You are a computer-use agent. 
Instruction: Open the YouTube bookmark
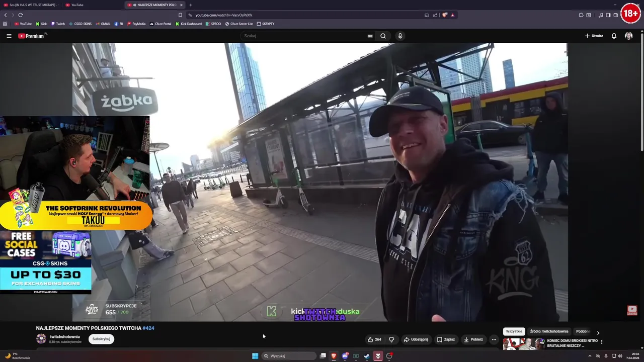pyautogui.click(x=23, y=24)
